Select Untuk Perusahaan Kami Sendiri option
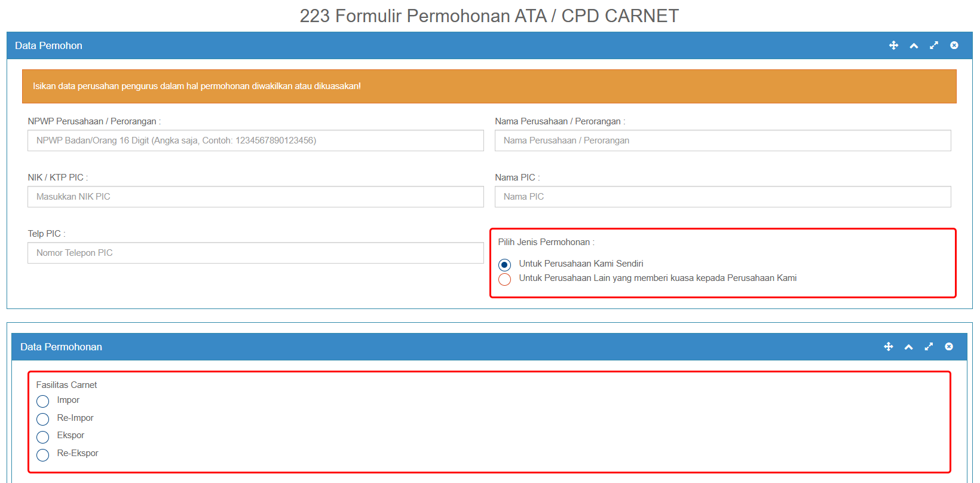 [x=505, y=265]
